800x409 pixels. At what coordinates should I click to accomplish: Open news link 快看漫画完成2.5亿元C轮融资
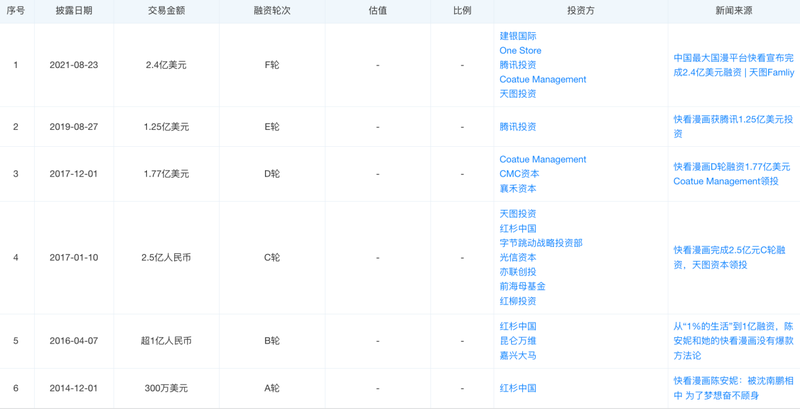coord(729,258)
